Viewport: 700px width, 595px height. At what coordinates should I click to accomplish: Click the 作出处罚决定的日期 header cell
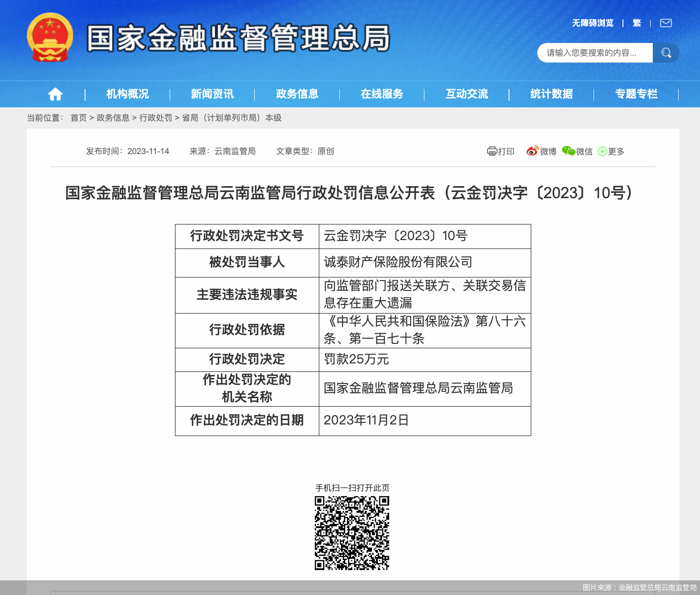point(247,420)
